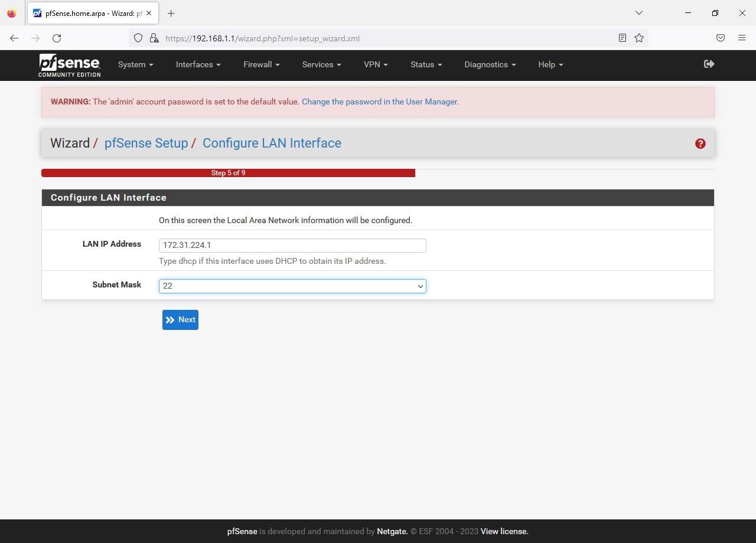The image size is (756, 543).
Task: Click the 'Type dhcp if this interface' hint text
Action: tap(272, 261)
